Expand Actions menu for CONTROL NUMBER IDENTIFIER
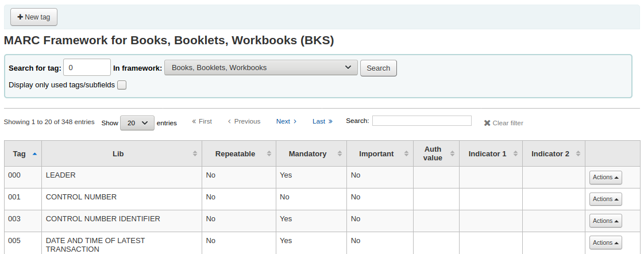This screenshot has height=254, width=644. (605, 221)
